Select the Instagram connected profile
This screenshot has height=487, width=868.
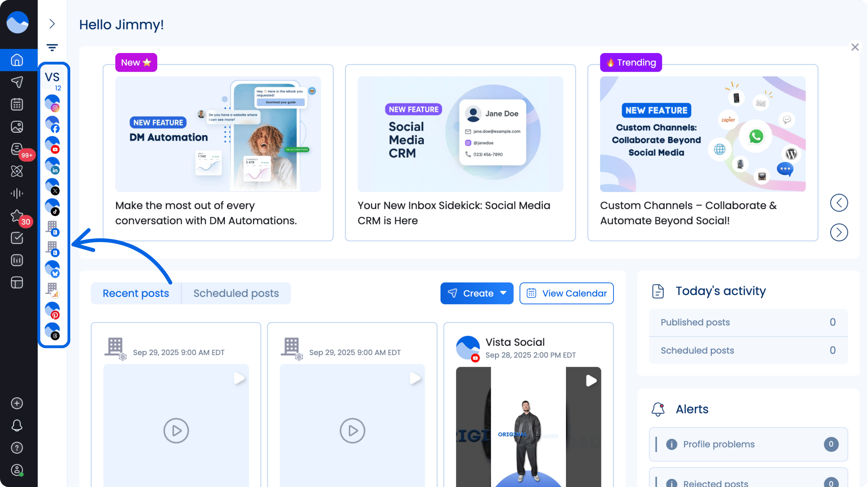(52, 102)
